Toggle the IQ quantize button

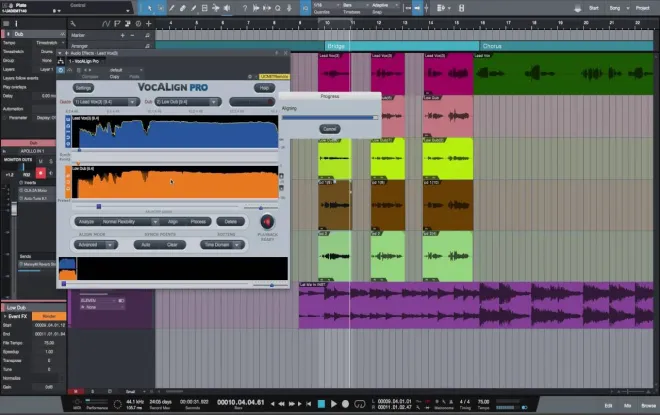[306, 8]
